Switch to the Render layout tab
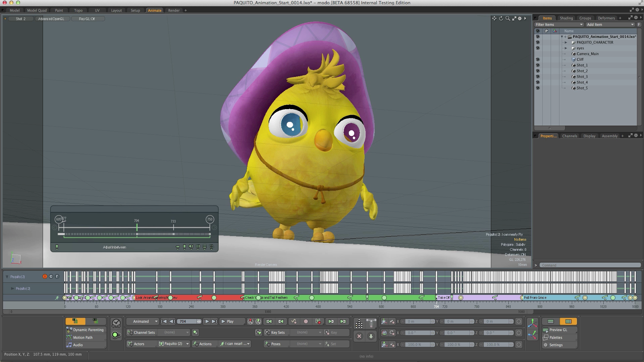The width and height of the screenshot is (644, 362). (x=174, y=10)
